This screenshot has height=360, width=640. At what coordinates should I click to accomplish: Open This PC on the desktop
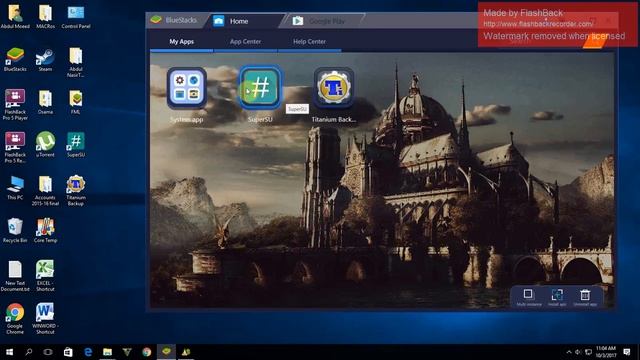click(x=15, y=188)
